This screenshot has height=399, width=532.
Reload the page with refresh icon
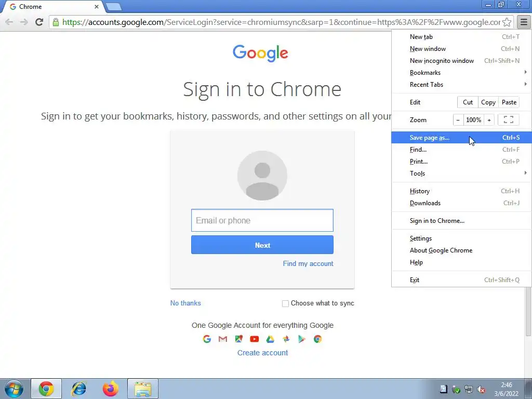39,22
